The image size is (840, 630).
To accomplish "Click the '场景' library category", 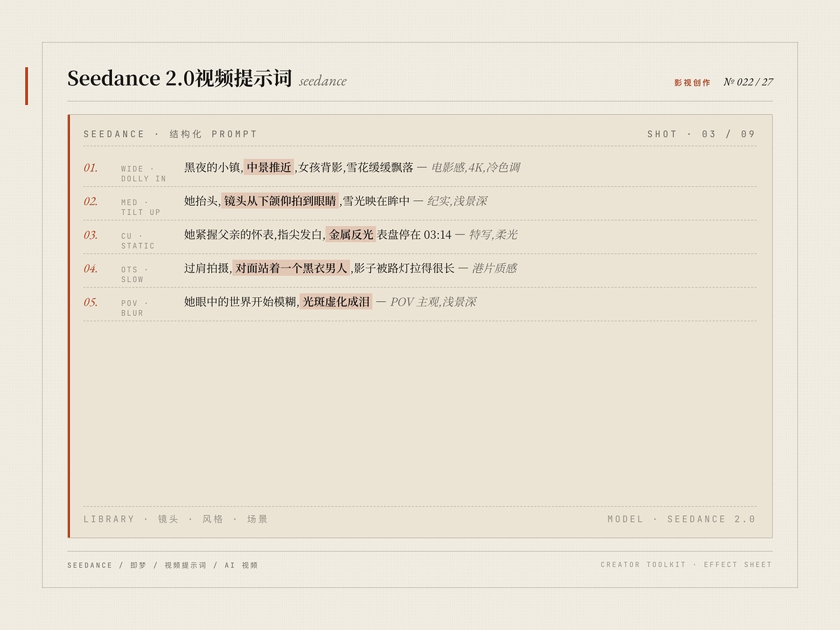I will (x=258, y=519).
